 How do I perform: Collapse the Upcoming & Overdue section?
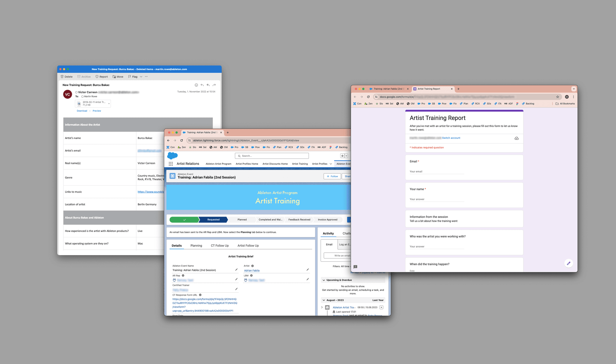(324, 280)
